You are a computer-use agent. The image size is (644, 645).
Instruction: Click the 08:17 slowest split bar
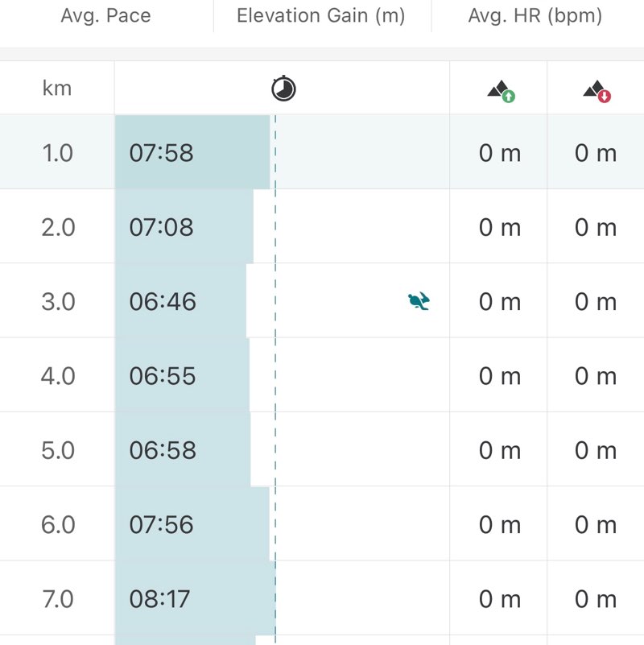tap(194, 599)
